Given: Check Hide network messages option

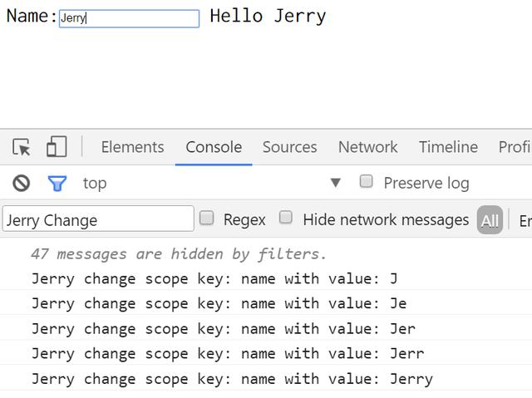Looking at the screenshot, I should pyautogui.click(x=286, y=219).
